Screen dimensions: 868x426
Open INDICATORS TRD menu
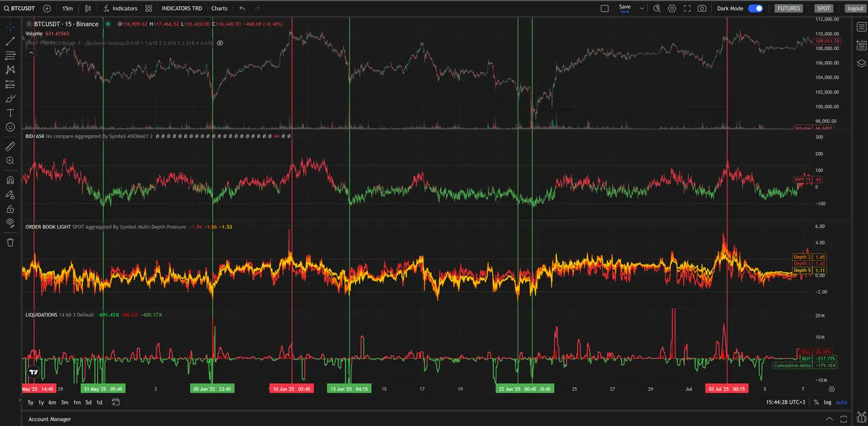point(182,9)
